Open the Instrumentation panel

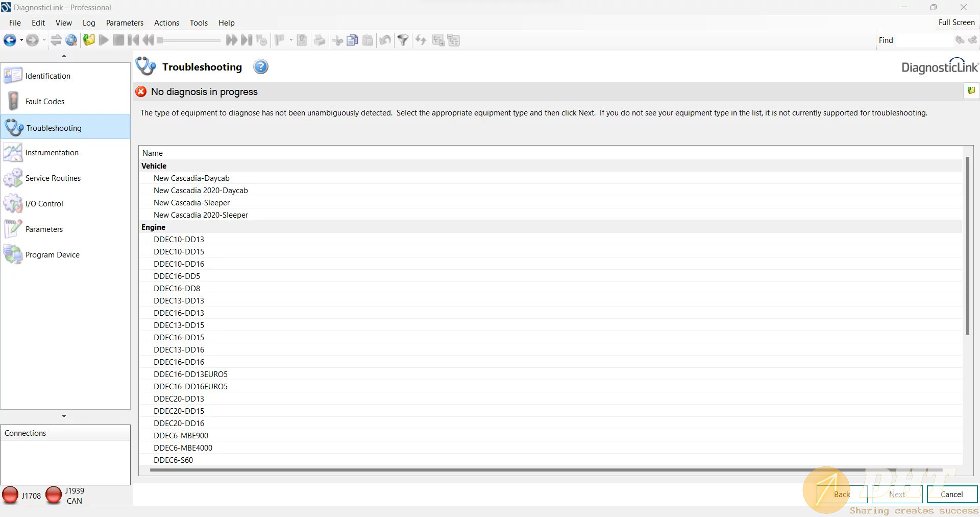pos(52,153)
